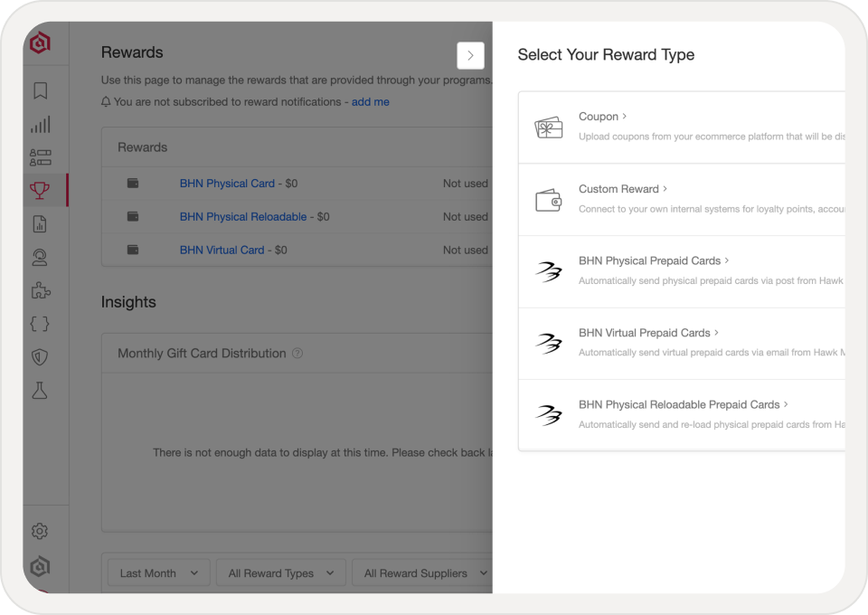Open the flask experiments sidebar icon
Screen dimensions: 868x615
[x=40, y=391]
